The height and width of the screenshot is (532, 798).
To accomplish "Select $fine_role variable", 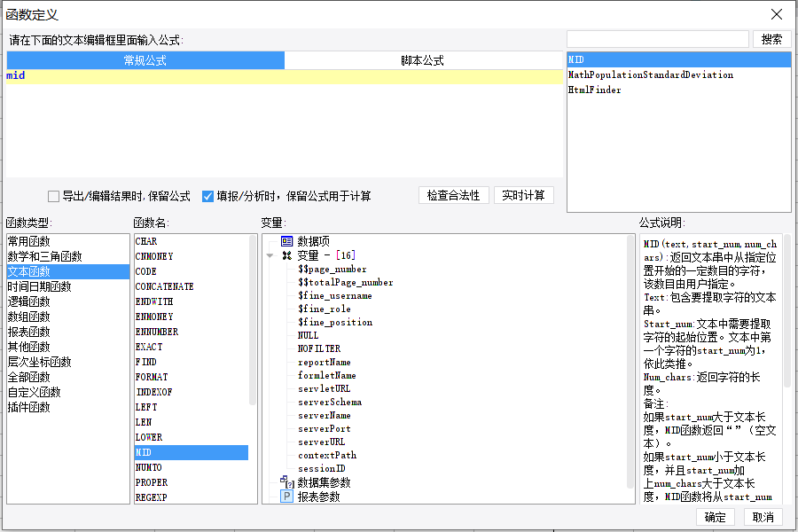I will tap(325, 309).
